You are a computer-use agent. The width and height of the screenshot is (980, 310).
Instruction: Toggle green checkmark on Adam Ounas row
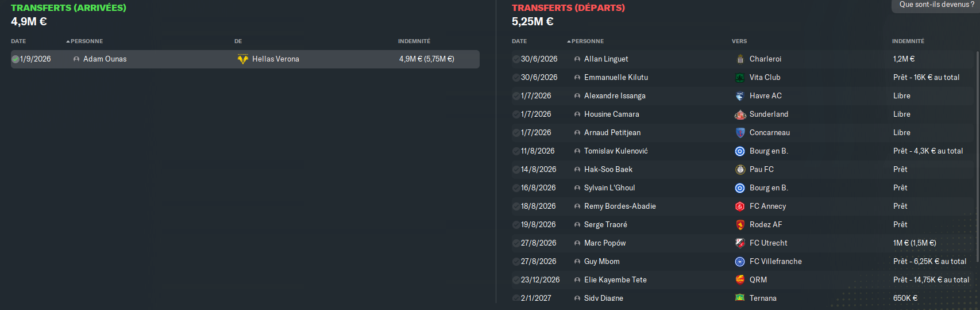[16, 59]
